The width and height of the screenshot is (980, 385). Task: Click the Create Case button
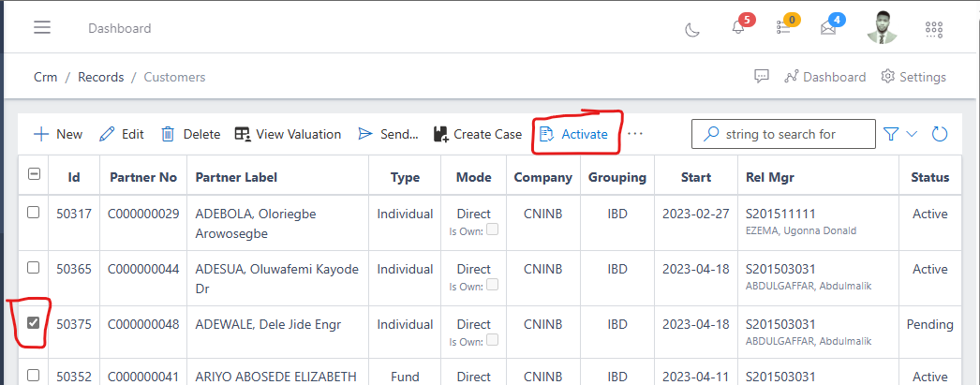pyautogui.click(x=478, y=134)
